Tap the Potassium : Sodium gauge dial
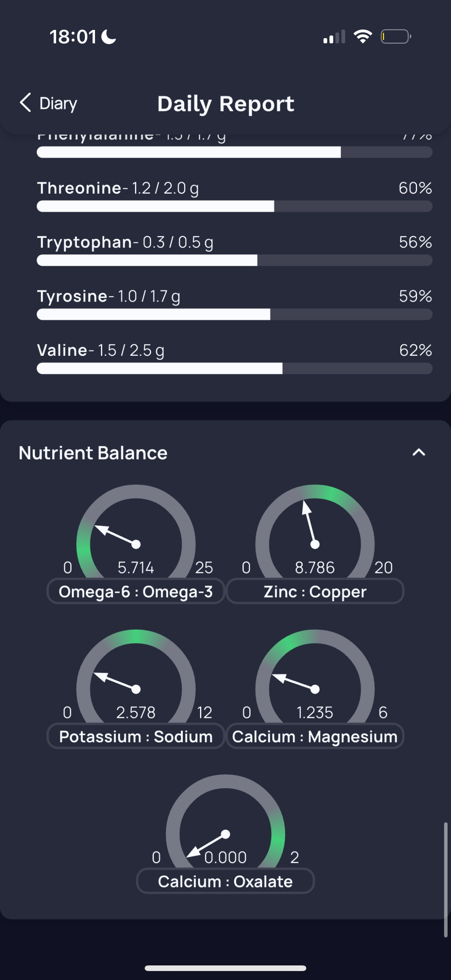Viewport: 451px width, 980px height. coord(136,677)
